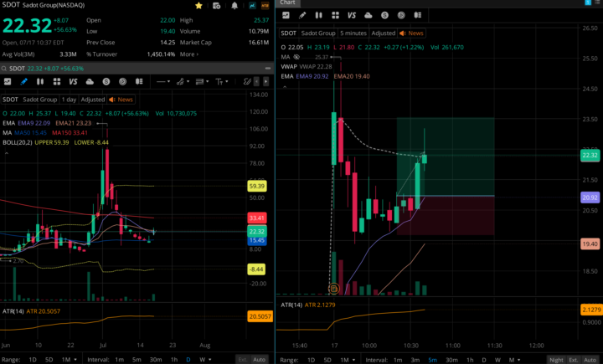The height and width of the screenshot is (364, 603).
Task: Click the side panel icon in left toolbar
Action: click(139, 81)
